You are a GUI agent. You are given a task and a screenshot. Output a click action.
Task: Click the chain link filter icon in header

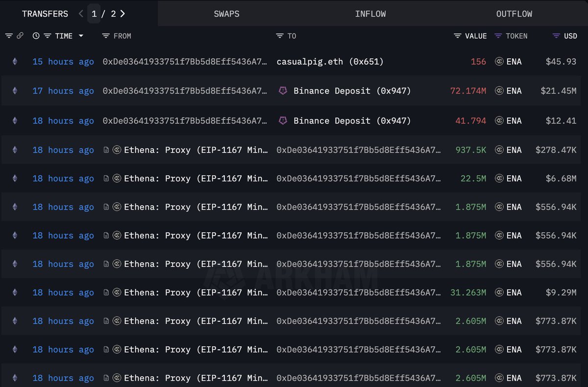click(20, 36)
